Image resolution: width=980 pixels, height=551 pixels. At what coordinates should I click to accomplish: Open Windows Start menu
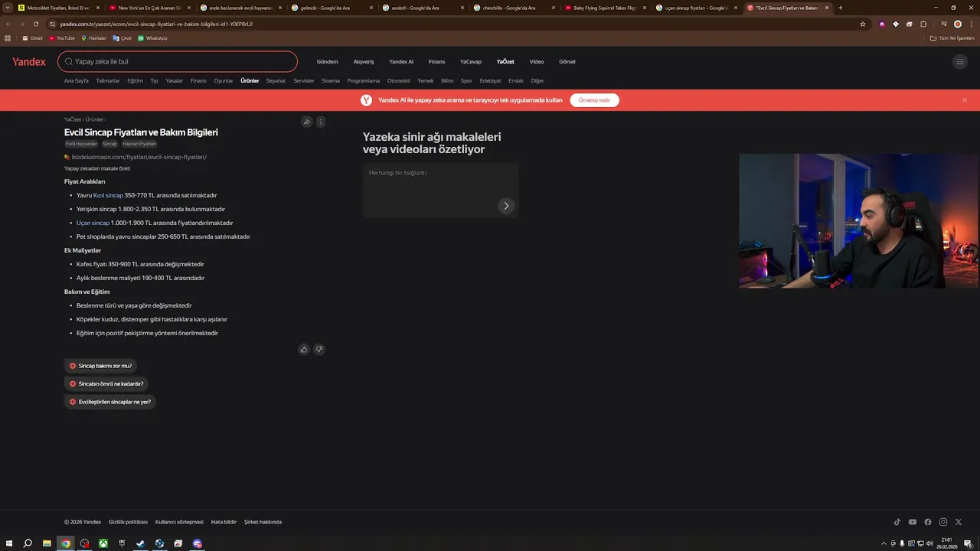[x=10, y=543]
